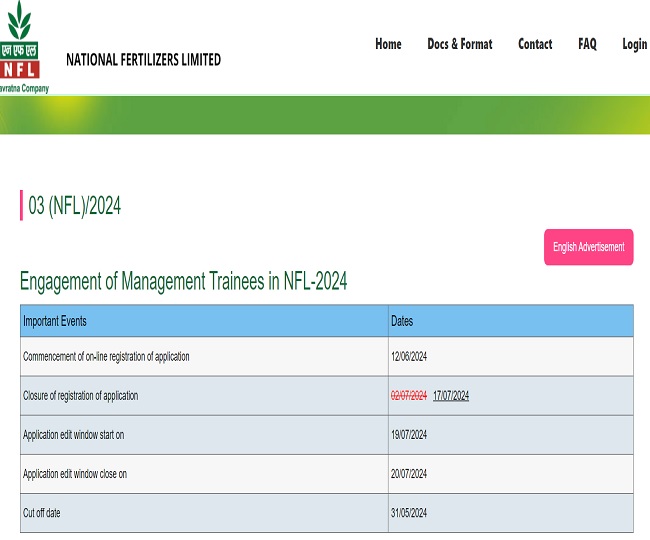
Task: Click the Important Events column header
Action: coord(55,321)
